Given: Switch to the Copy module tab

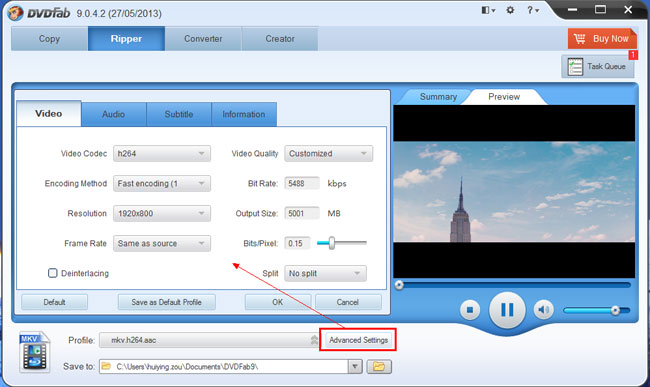Looking at the screenshot, I should tap(49, 39).
